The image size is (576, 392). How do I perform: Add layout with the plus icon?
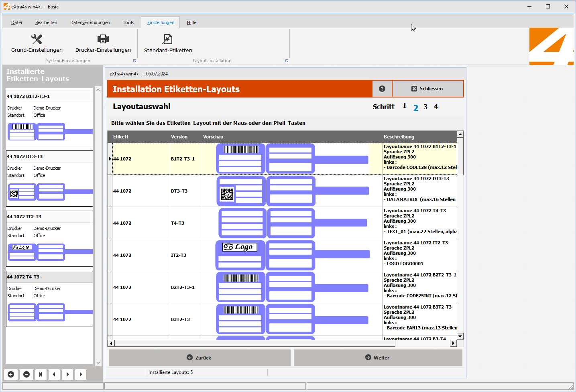(11, 374)
